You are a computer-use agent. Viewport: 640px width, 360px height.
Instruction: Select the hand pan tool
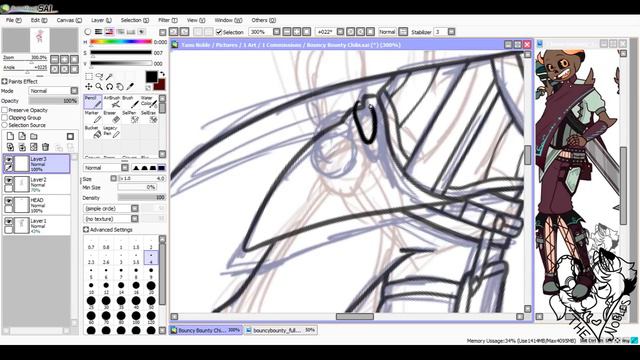pyautogui.click(x=120, y=87)
